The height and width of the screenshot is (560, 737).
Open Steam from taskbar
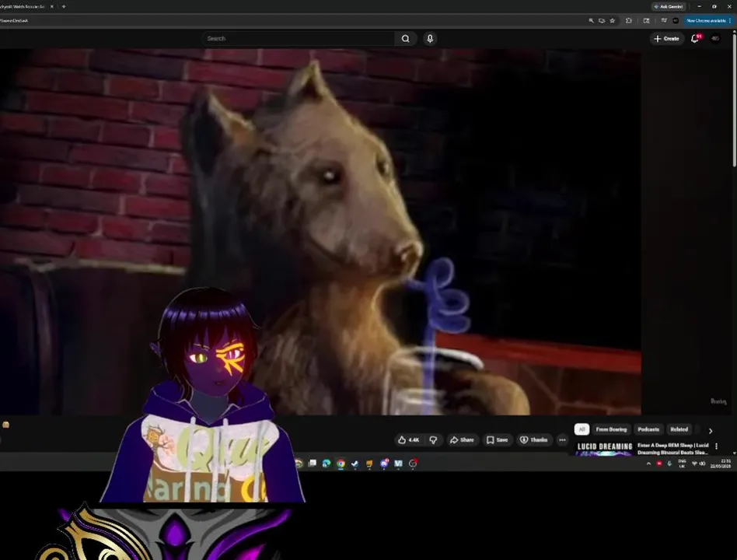click(x=355, y=464)
